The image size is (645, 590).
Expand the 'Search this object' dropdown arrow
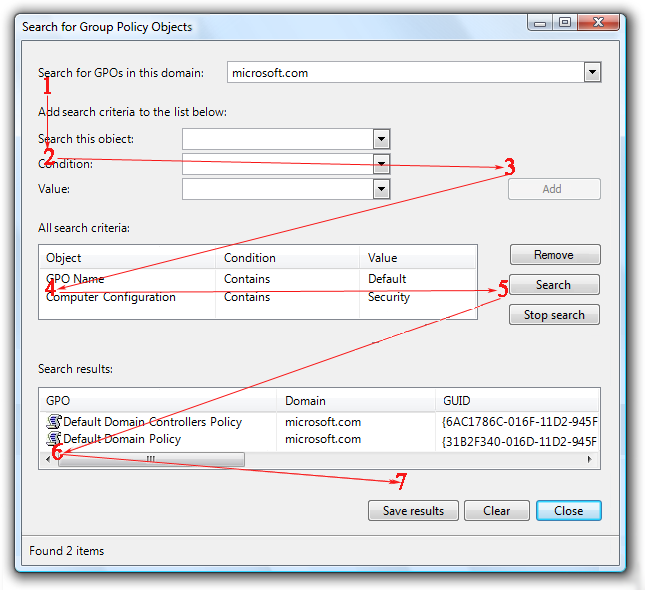coord(381,139)
